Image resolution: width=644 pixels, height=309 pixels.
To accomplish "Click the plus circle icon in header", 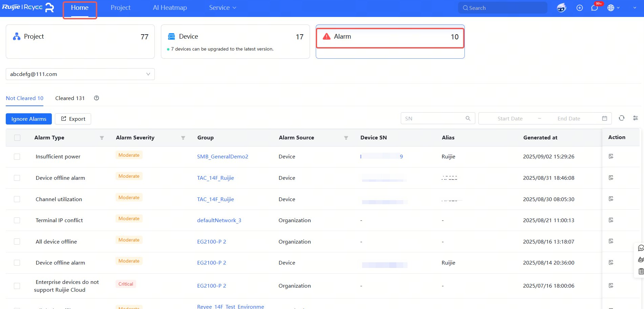I will click(580, 8).
